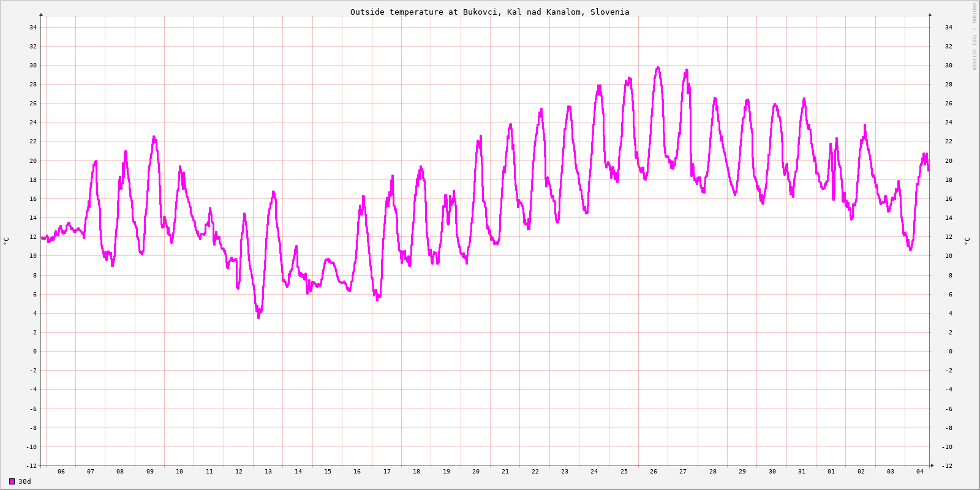Viewport: 980px width, 490px height.
Task: Select date label 15 on the x-axis
Action: pyautogui.click(x=328, y=472)
